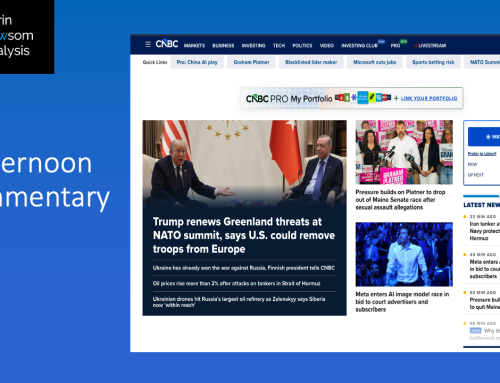
Task: Open the CNBC hamburger menu icon
Action: pyautogui.click(x=148, y=44)
